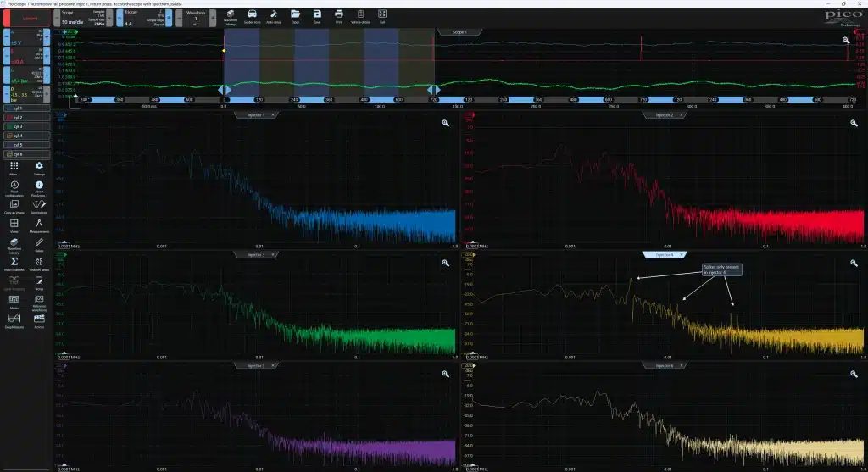The height and width of the screenshot is (472, 868).
Task: Toggle the cyl 1 channel
Action: [x=26, y=108]
